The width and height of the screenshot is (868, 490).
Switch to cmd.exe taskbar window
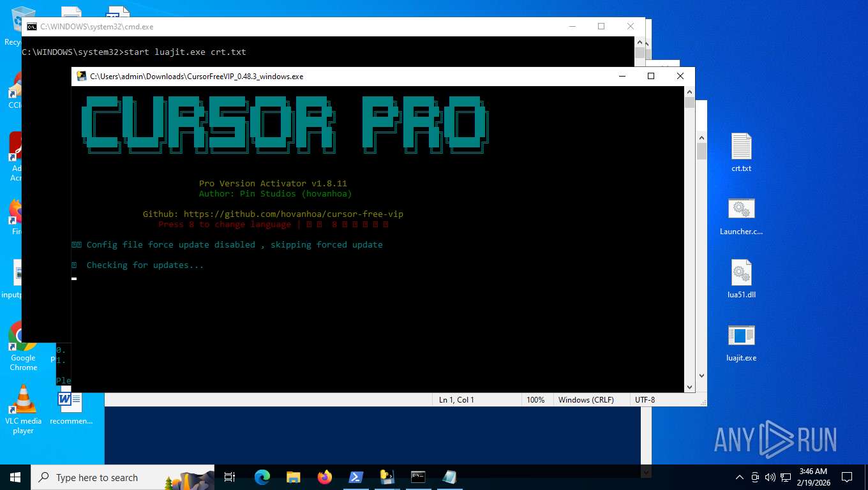(x=418, y=477)
